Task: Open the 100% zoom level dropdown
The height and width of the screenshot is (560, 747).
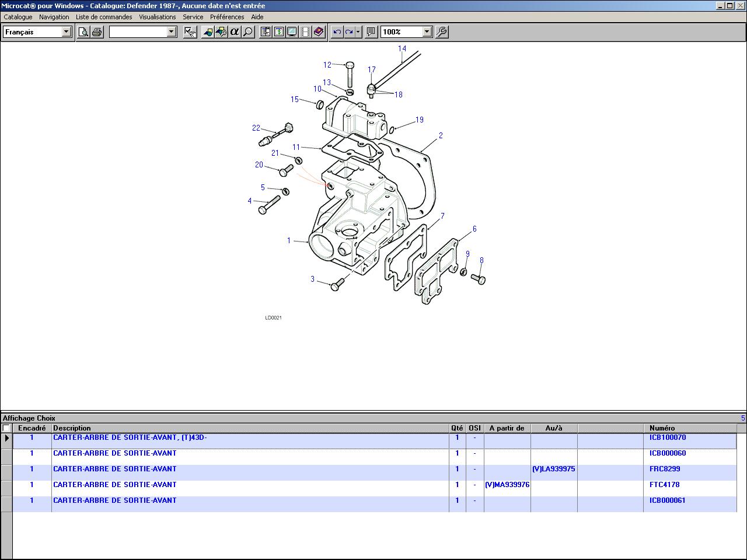Action: [427, 32]
